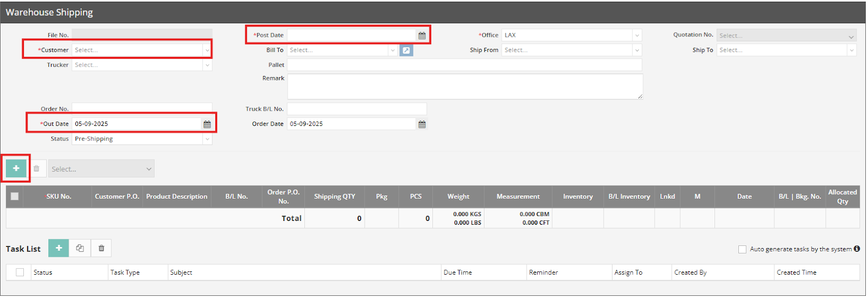The width and height of the screenshot is (868, 298).
Task: Enable Auto generate tasks by the system
Action: coord(742,249)
